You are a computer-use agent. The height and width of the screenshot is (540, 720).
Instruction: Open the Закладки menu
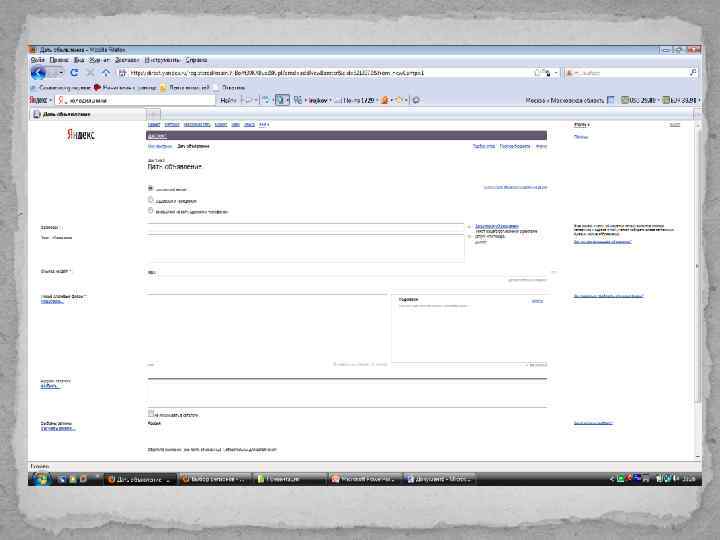click(127, 60)
